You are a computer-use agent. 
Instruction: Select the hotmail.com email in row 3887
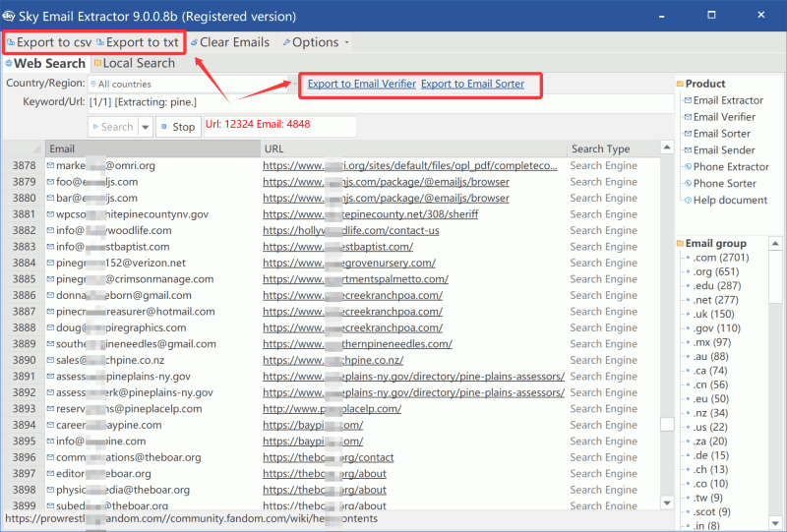click(x=136, y=312)
